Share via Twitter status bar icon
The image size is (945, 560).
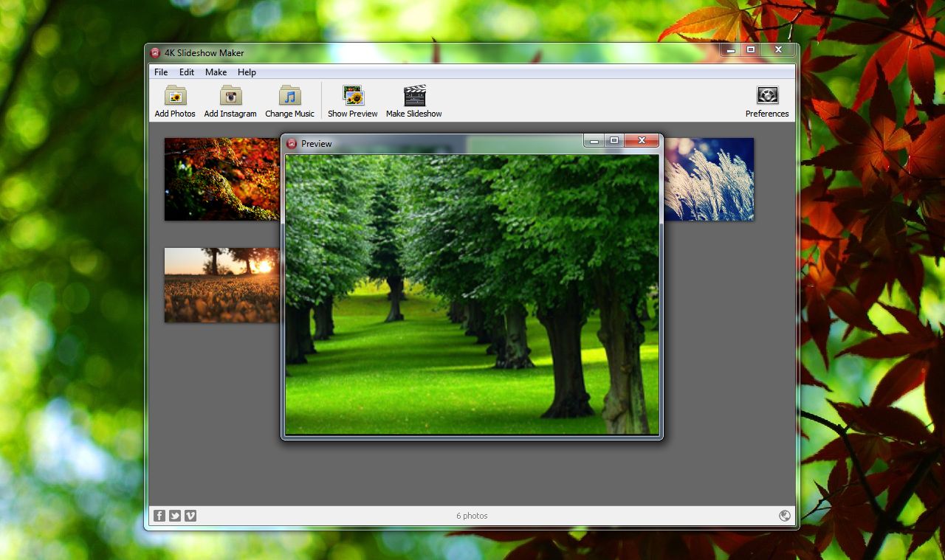click(175, 516)
